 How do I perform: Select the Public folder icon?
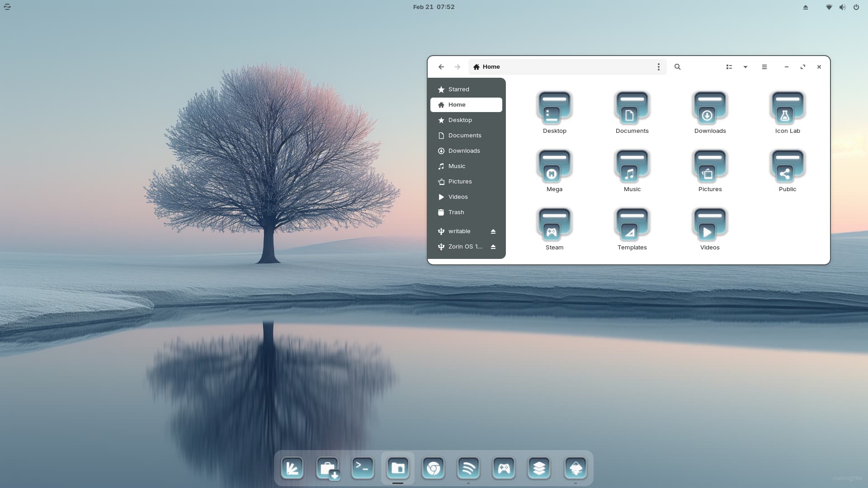788,166
